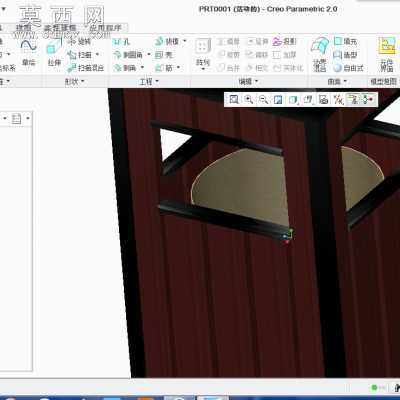
Task: Click the green status indicator in status bar
Action: [x=374, y=387]
